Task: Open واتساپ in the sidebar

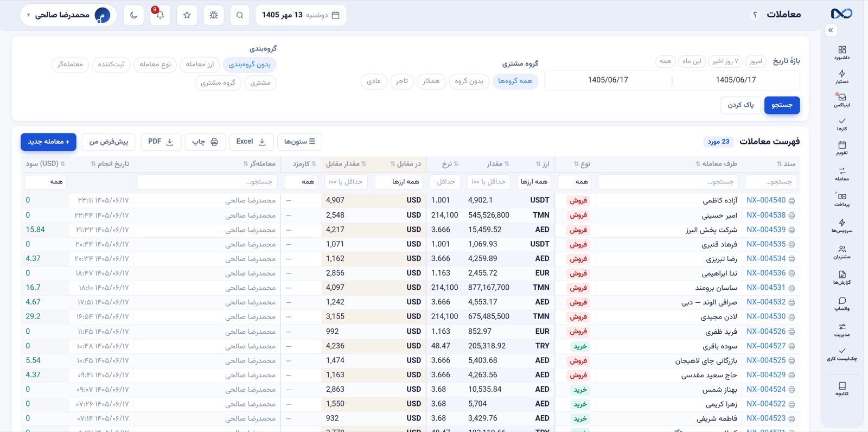Action: click(x=842, y=304)
